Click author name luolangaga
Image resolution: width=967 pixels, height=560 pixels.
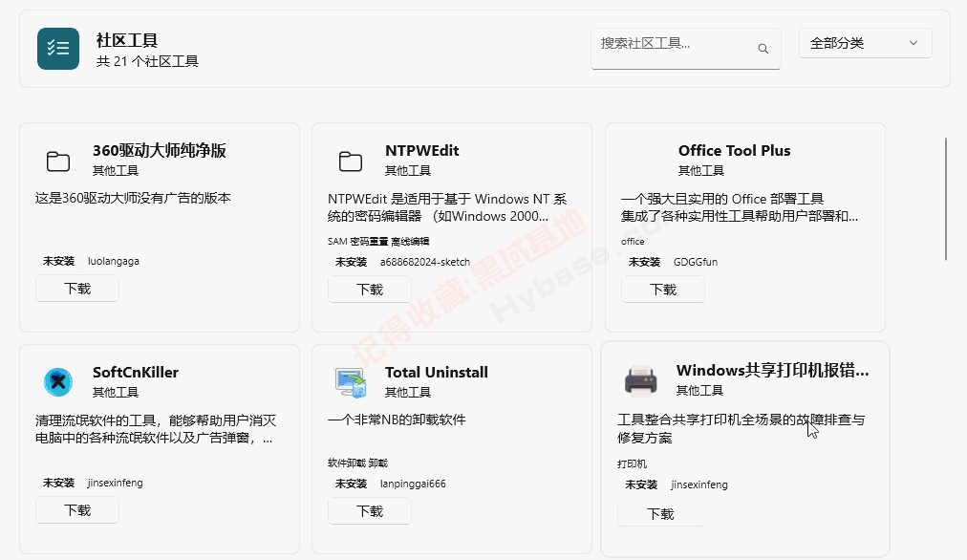pos(114,261)
